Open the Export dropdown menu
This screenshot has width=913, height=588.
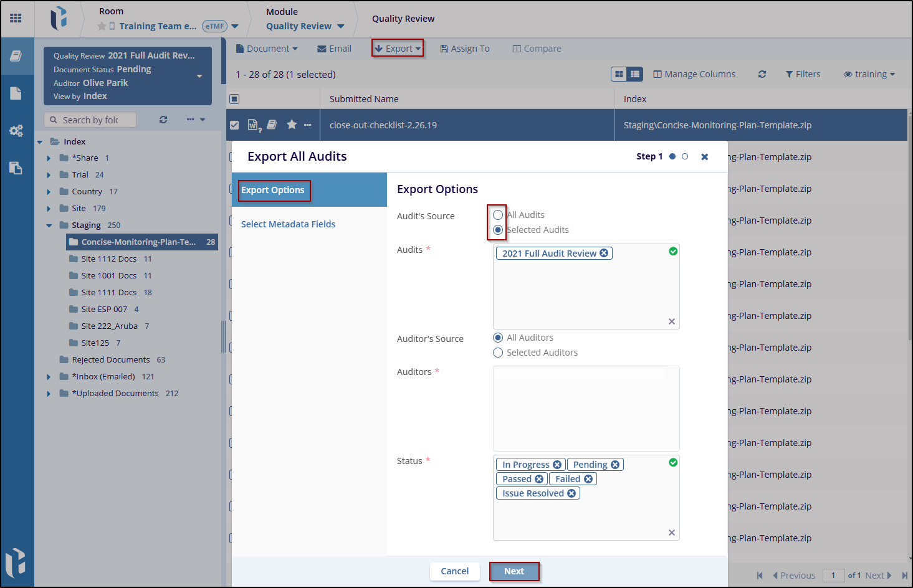[x=398, y=49]
